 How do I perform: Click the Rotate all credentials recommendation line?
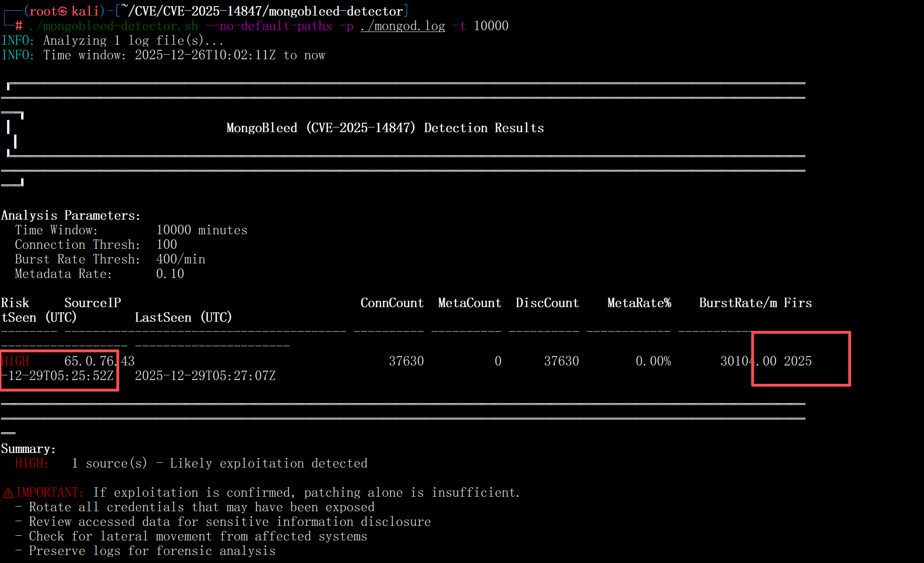click(x=201, y=507)
